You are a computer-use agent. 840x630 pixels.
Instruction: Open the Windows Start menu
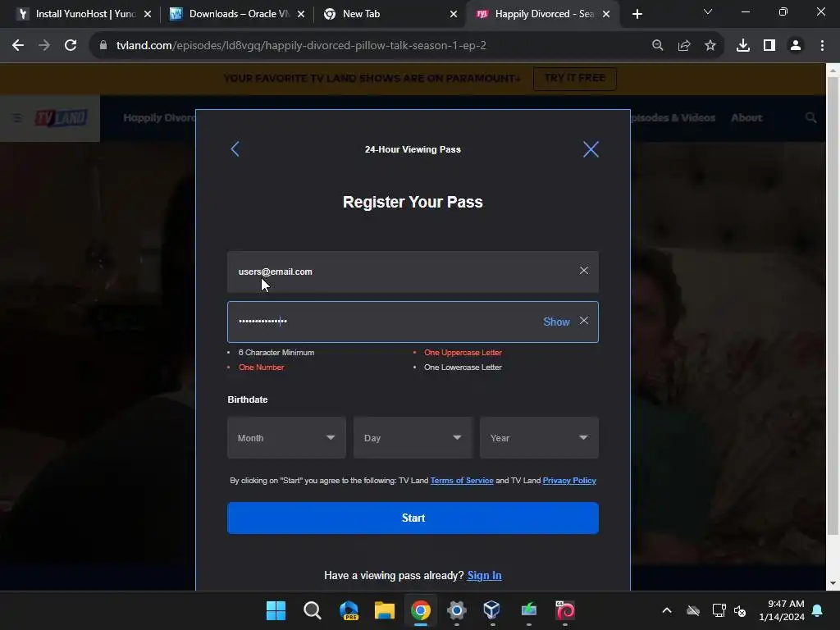(276, 610)
